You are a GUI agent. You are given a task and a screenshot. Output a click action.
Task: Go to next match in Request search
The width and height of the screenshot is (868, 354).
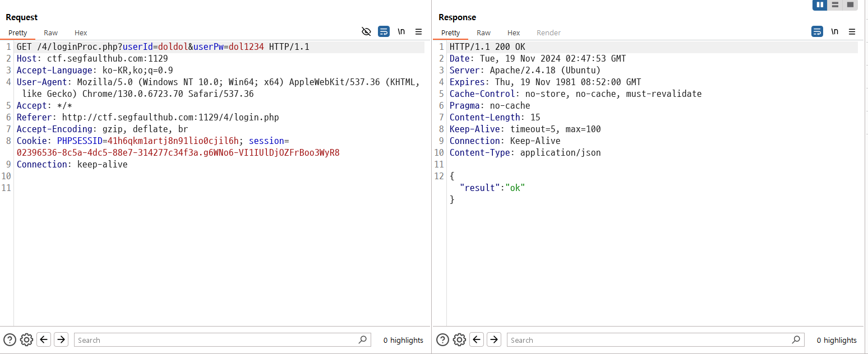pyautogui.click(x=61, y=339)
